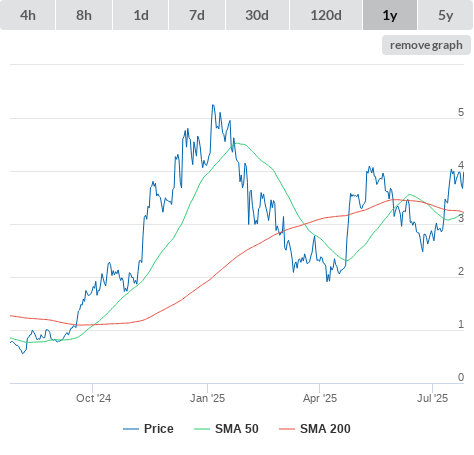This screenshot has height=455, width=474.
Task: Switch to the 8h time range
Action: 84,15
